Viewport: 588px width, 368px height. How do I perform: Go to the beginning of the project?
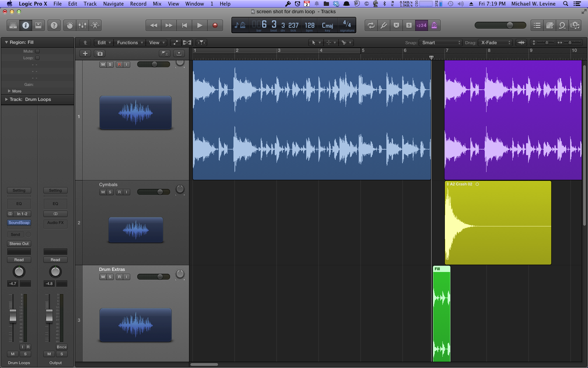coord(184,25)
